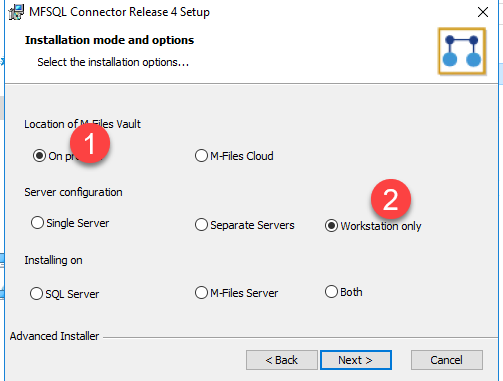Choose the Both installation option
503x381 pixels.
(344, 292)
